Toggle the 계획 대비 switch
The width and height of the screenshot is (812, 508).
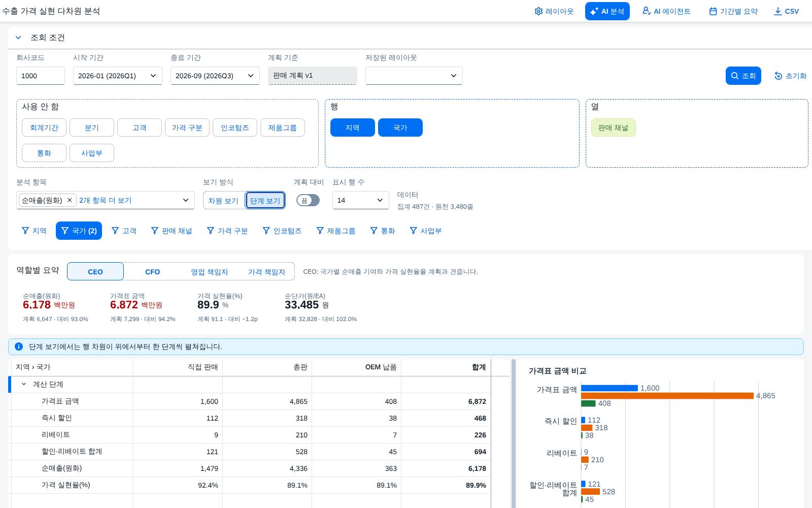pyautogui.click(x=308, y=200)
